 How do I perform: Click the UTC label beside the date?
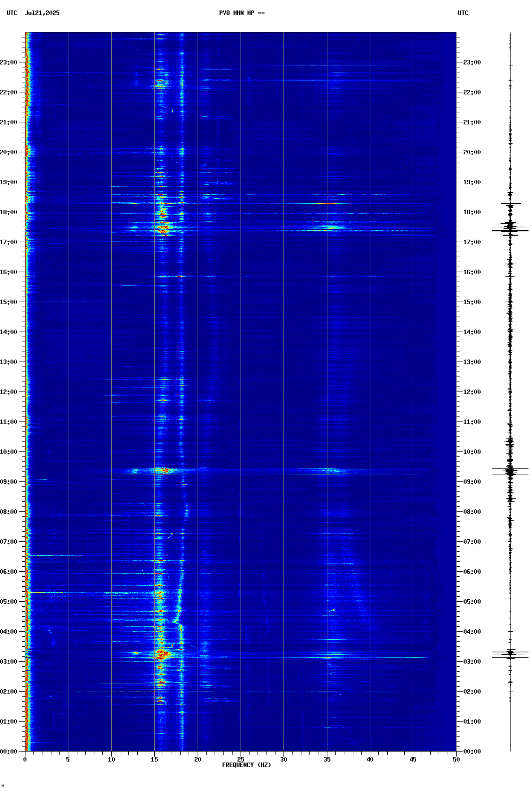(x=12, y=13)
